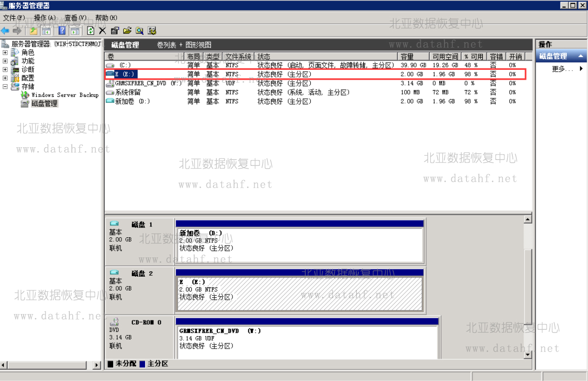Click the CD-ROM 0 drive icon
Screen dimensions: 588x381
pos(115,322)
